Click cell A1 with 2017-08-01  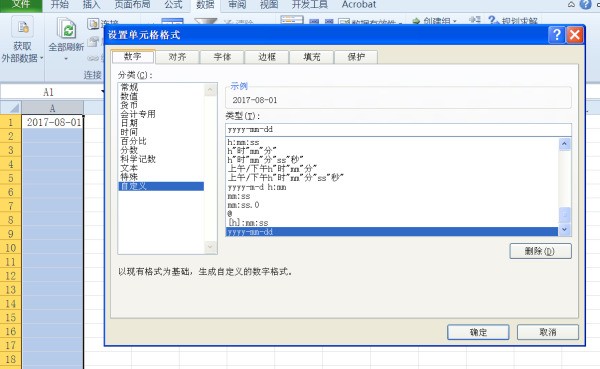(52, 122)
